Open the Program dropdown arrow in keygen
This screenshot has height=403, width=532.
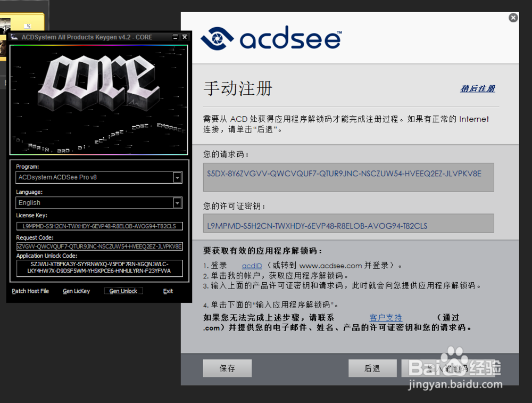pyautogui.click(x=177, y=177)
